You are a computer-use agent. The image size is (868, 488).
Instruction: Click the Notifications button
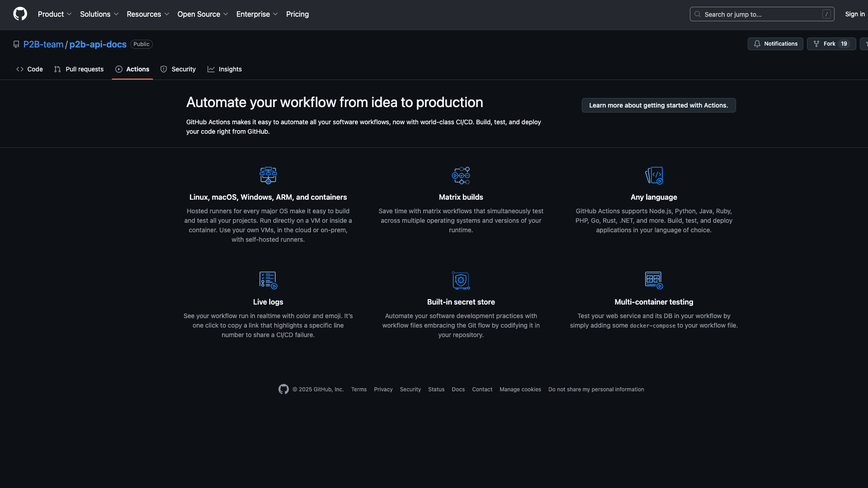775,44
